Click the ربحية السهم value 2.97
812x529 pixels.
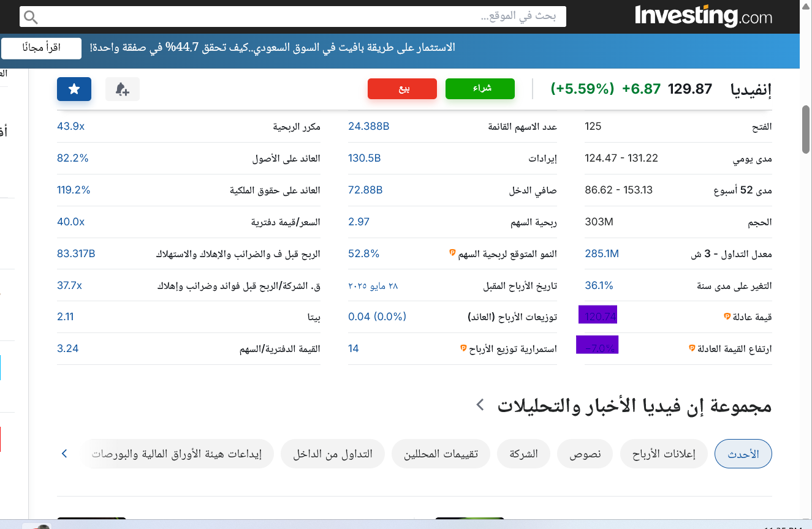pyautogui.click(x=359, y=222)
